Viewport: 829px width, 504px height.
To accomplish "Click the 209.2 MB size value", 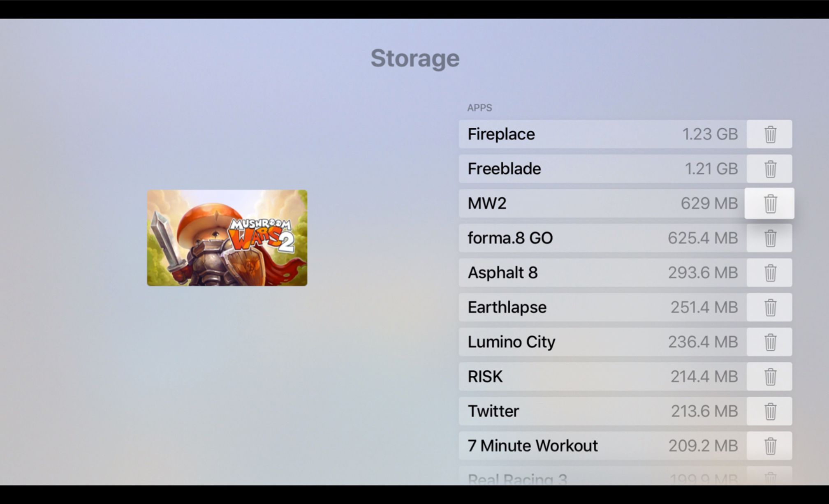I will pyautogui.click(x=703, y=446).
